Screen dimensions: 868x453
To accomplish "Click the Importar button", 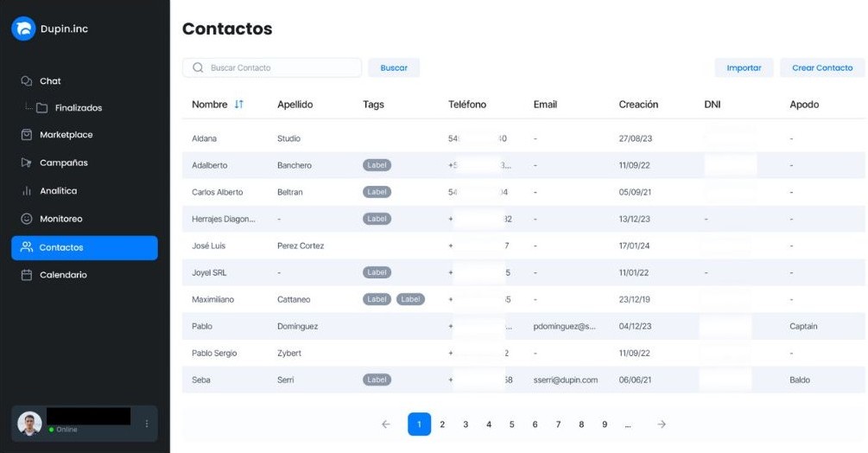I will click(x=744, y=67).
